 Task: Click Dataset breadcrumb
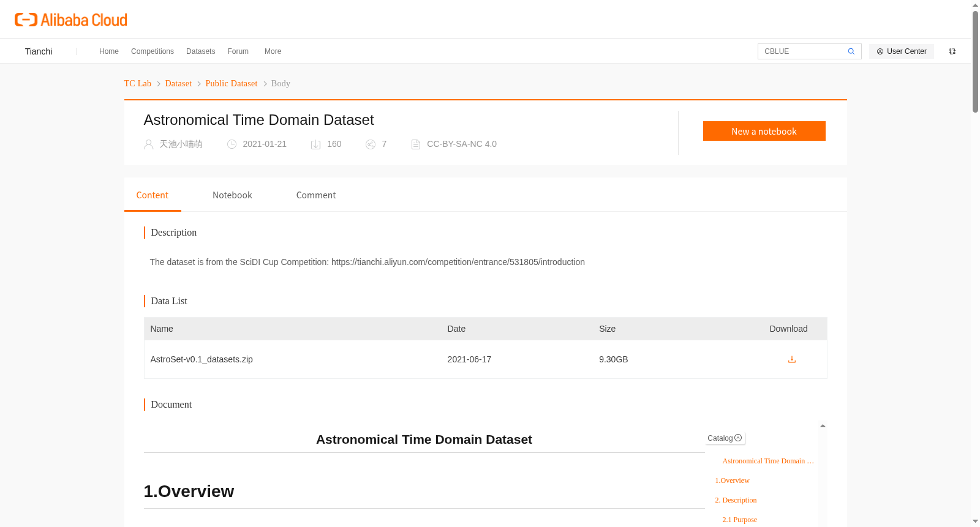click(178, 84)
